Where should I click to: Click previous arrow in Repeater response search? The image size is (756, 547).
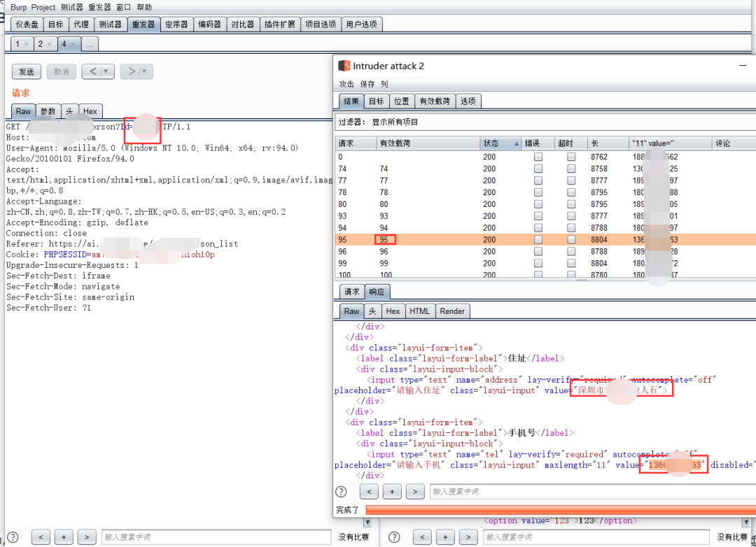[422, 537]
